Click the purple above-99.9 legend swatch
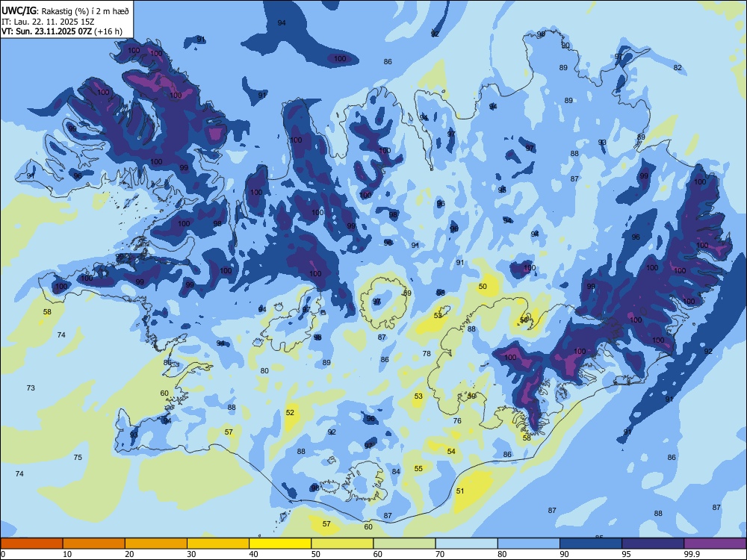This screenshot has width=747, height=560. (x=715, y=544)
